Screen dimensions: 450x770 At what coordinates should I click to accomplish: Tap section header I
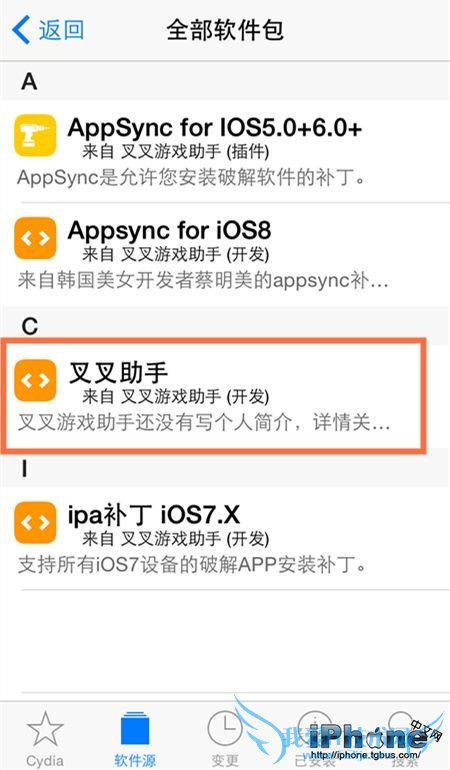pos(25,469)
